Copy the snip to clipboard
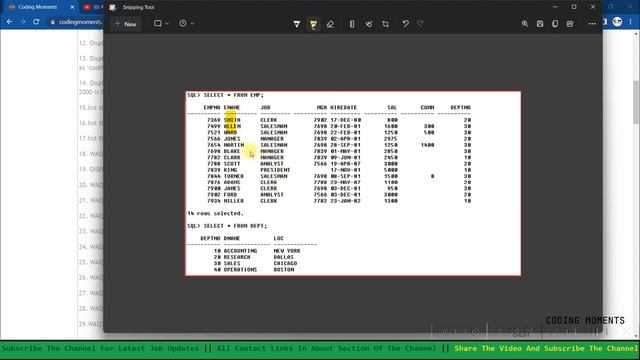640x360 pixels. click(555, 24)
